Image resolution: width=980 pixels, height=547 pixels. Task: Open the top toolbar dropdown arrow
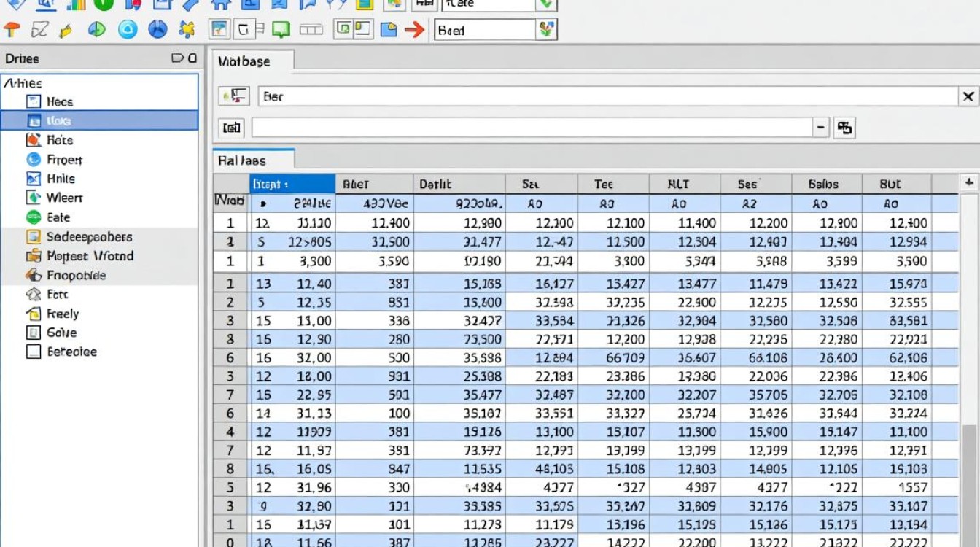545,4
